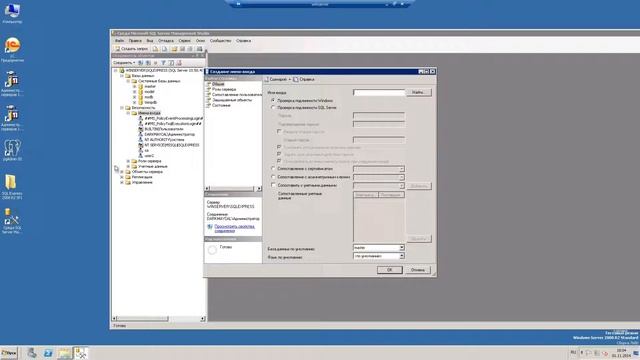Select the Состояние page in the dialog
This screenshot has width=640, height=360.
(x=221, y=105)
